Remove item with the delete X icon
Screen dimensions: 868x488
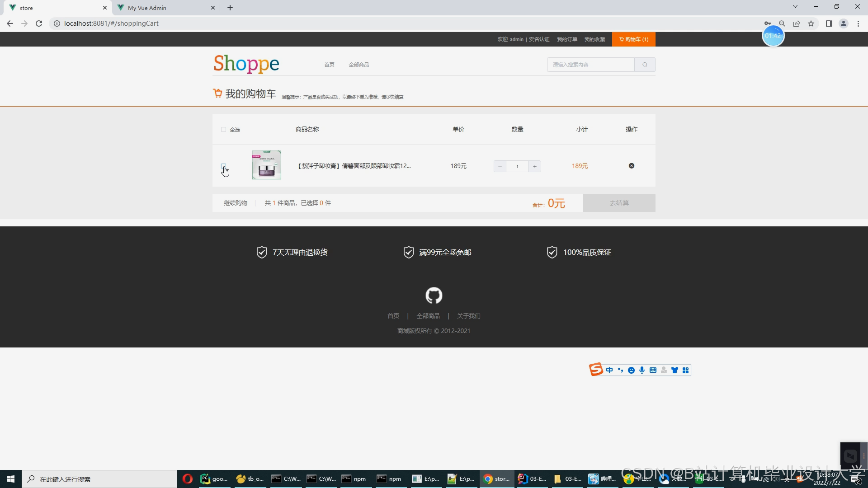pos(632,166)
